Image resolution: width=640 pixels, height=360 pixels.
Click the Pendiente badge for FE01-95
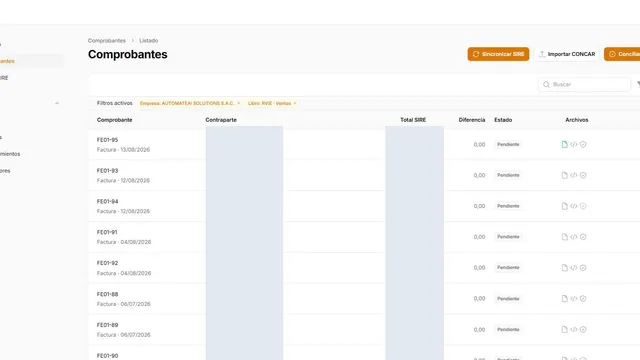pos(508,144)
